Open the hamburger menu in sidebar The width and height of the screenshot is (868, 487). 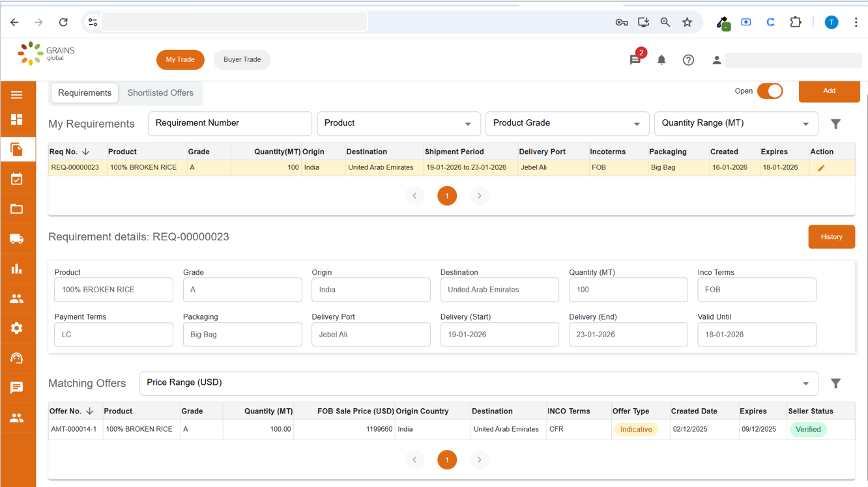click(17, 95)
